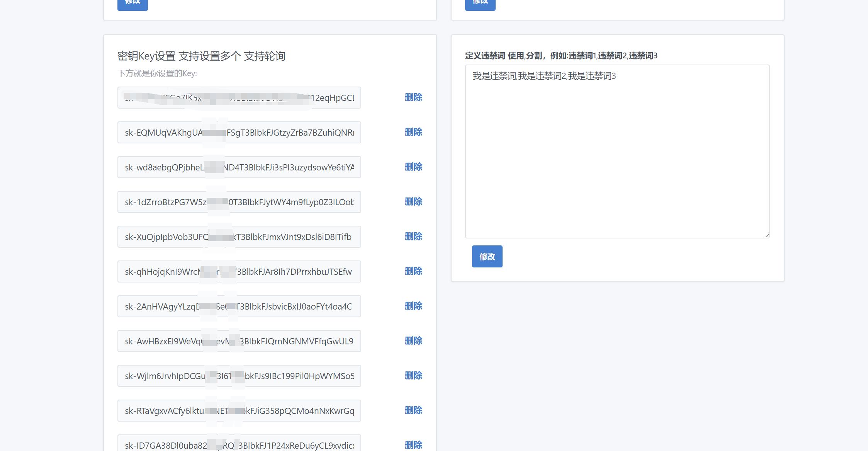Delete the key starting with sk-1dZrroBtzPG7W5z
Screen dimensions: 868x451
pos(413,202)
